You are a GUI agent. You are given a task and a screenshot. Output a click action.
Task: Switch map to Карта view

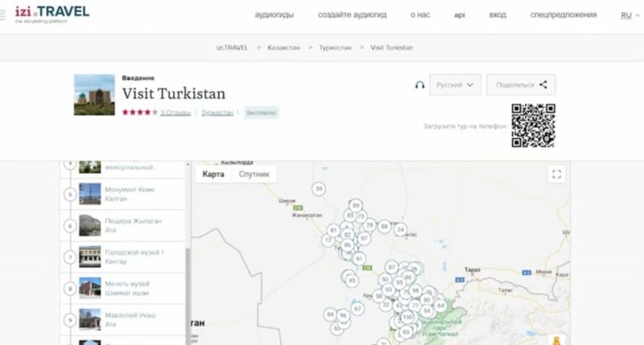(x=213, y=174)
